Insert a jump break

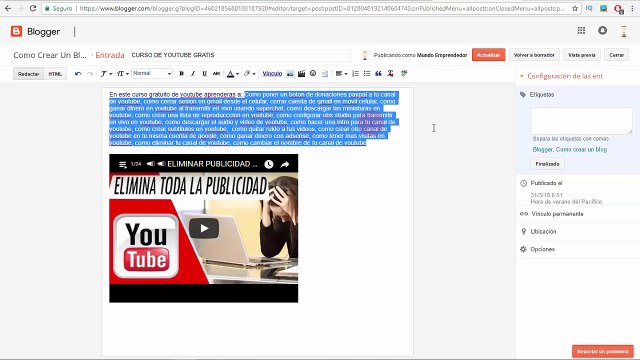[325, 74]
